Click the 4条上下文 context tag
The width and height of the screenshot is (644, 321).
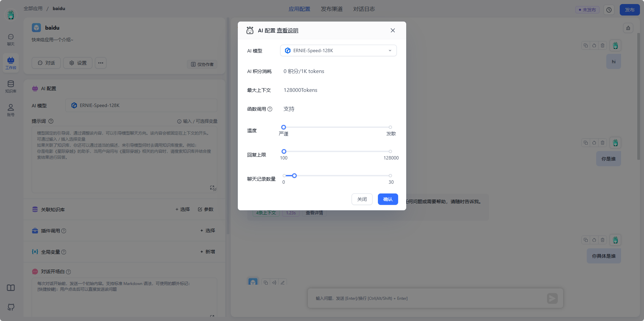click(266, 213)
